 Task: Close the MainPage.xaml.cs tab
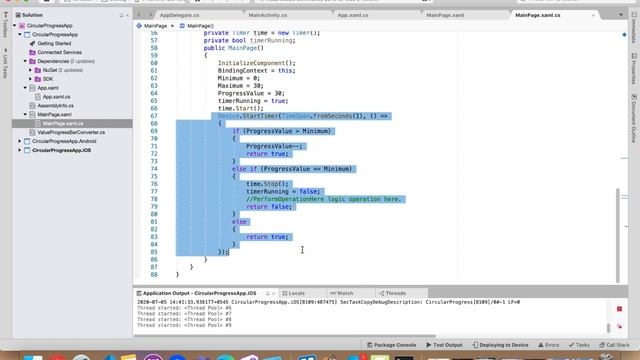click(593, 15)
